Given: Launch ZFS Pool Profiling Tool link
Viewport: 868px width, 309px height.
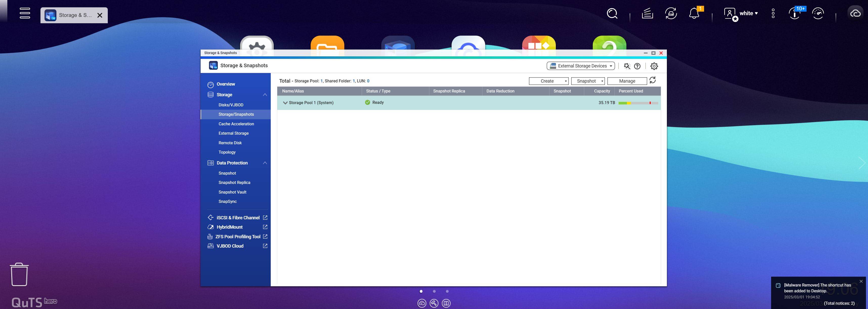Looking at the screenshot, I should (x=237, y=237).
